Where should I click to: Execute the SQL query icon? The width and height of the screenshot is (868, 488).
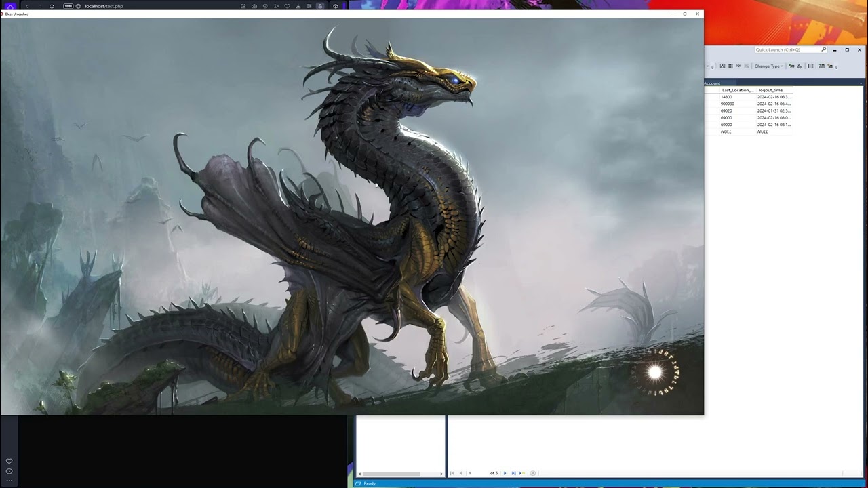click(x=791, y=66)
